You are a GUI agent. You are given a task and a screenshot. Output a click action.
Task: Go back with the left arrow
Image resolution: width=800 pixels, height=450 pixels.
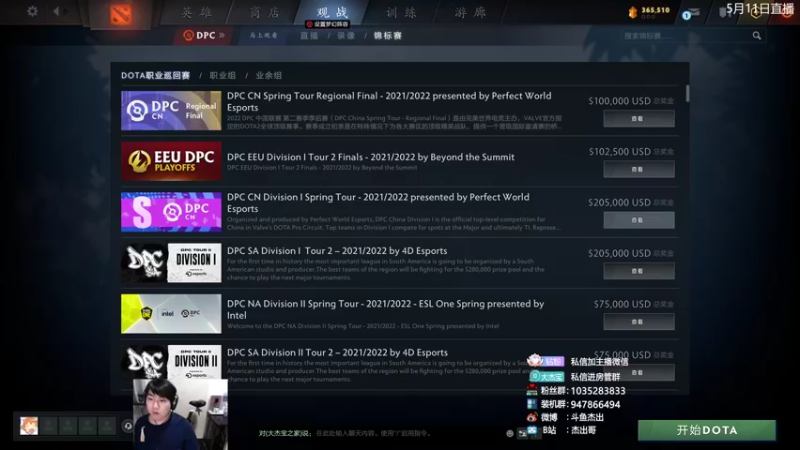point(56,11)
